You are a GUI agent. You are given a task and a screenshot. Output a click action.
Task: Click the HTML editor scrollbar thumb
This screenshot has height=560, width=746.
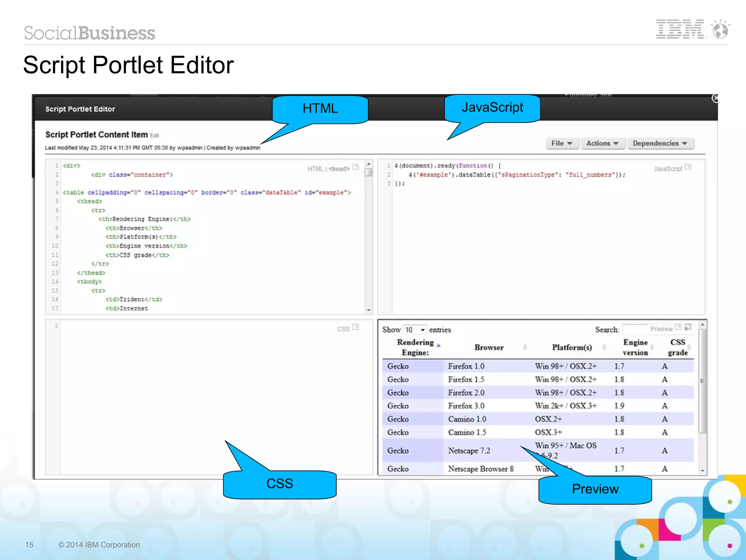click(x=369, y=172)
